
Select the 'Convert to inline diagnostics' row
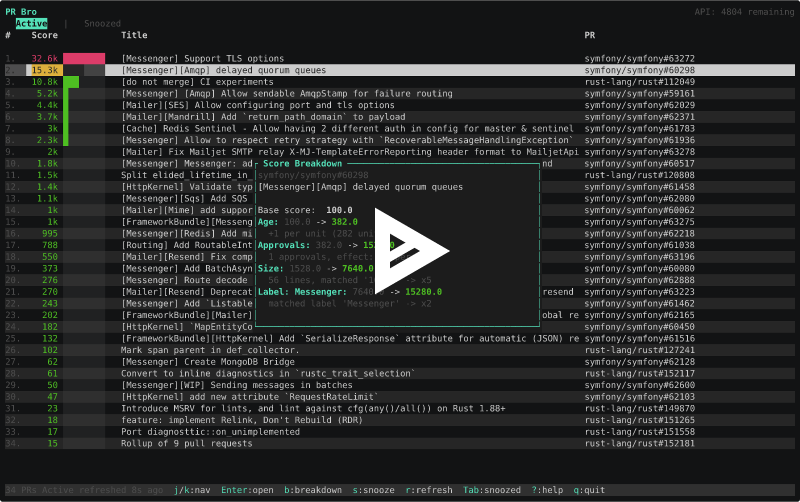(x=400, y=374)
